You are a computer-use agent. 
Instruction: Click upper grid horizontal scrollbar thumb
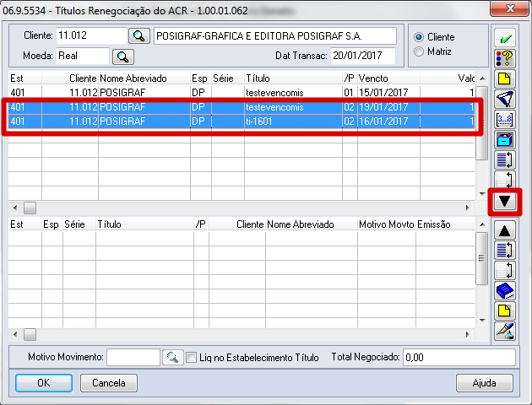pyautogui.click(x=30, y=208)
